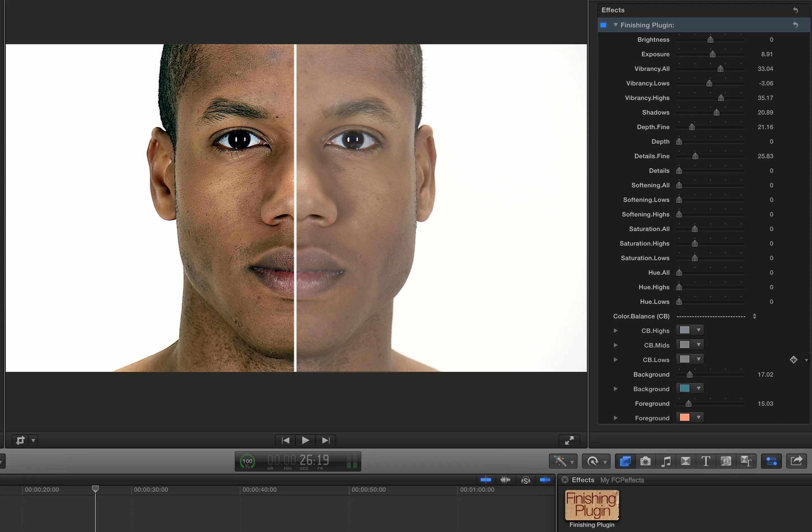Click the My FCPeffects category label
Viewport: 812px width, 532px height.
pos(622,480)
